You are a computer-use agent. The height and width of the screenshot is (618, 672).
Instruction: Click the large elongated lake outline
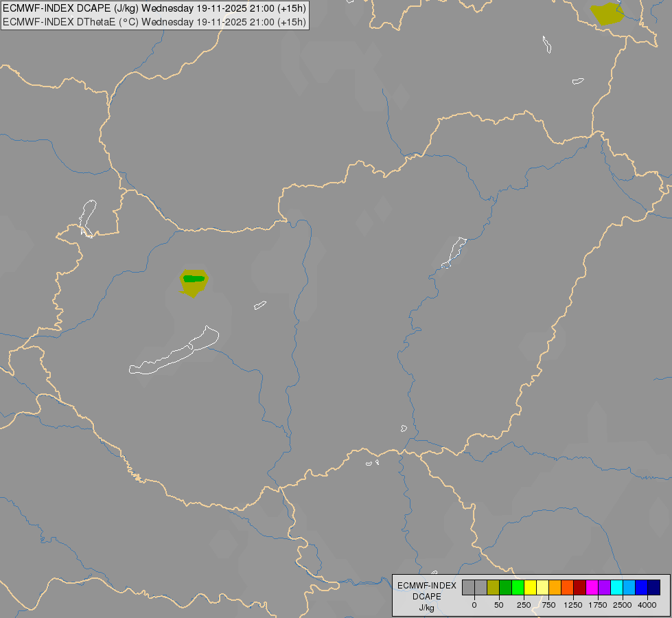click(x=174, y=351)
